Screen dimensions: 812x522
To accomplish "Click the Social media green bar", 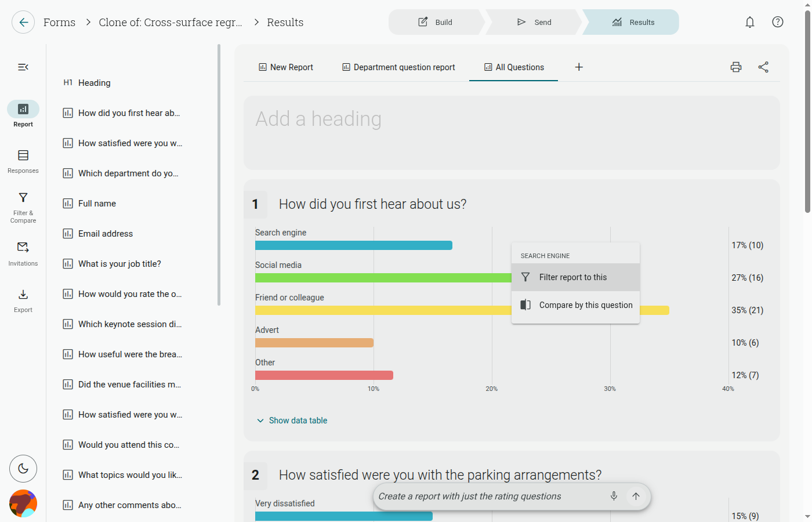I will (383, 278).
